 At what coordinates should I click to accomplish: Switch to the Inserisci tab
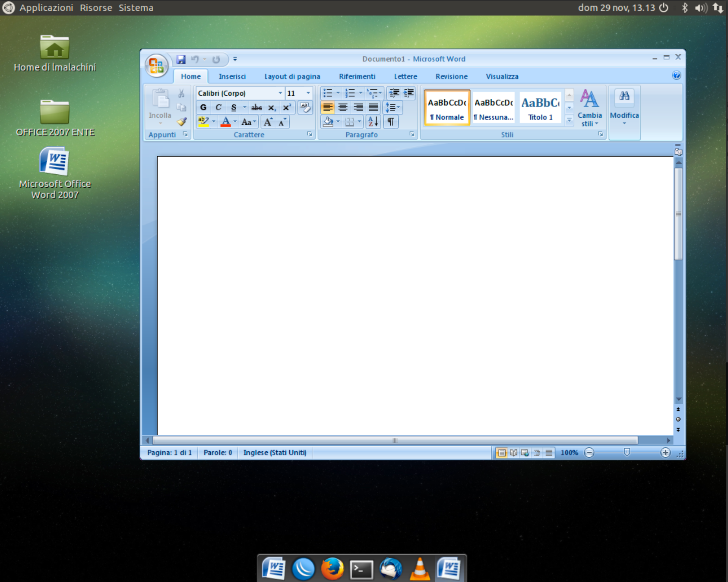click(232, 76)
